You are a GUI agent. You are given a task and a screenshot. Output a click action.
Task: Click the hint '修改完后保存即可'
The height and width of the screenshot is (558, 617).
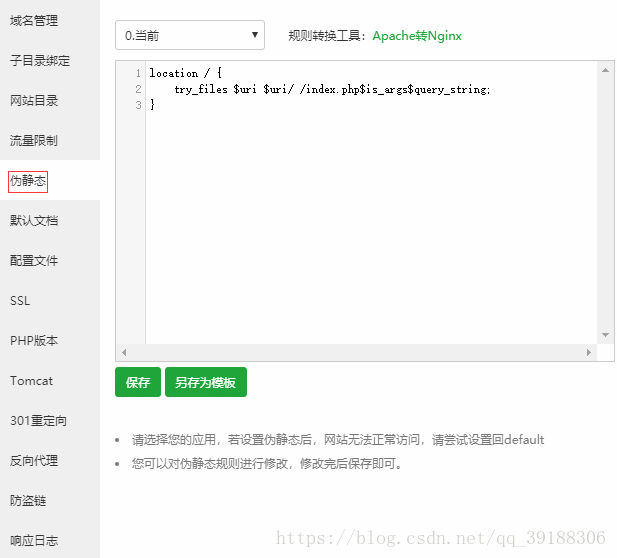351,464
